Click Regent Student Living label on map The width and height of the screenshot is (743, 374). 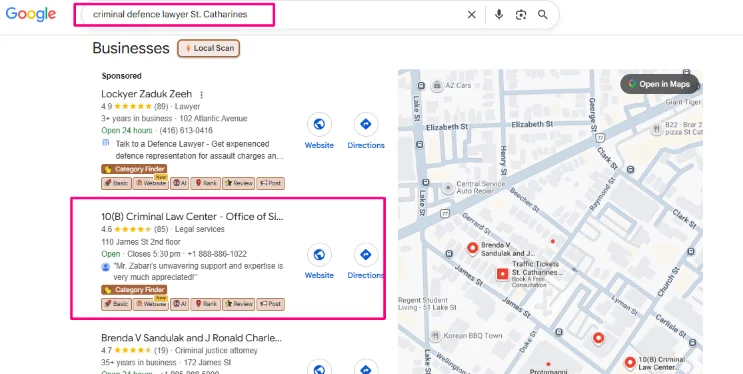click(x=427, y=304)
